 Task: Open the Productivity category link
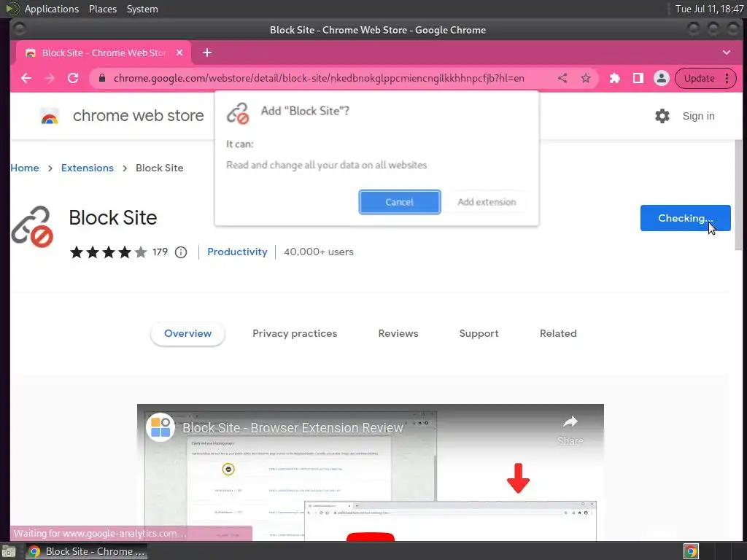(237, 252)
